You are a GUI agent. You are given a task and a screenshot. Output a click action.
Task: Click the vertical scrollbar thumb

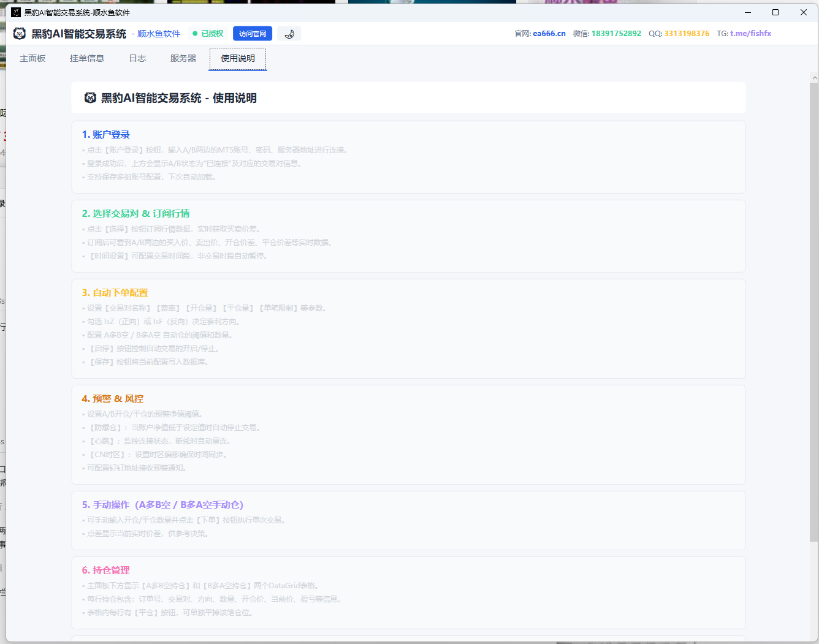(x=814, y=313)
